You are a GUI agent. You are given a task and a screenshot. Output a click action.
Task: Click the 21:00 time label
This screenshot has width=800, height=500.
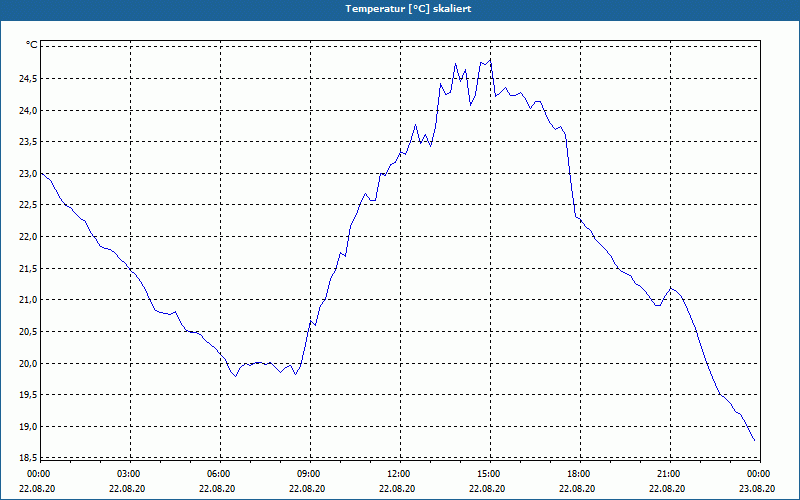coord(668,474)
